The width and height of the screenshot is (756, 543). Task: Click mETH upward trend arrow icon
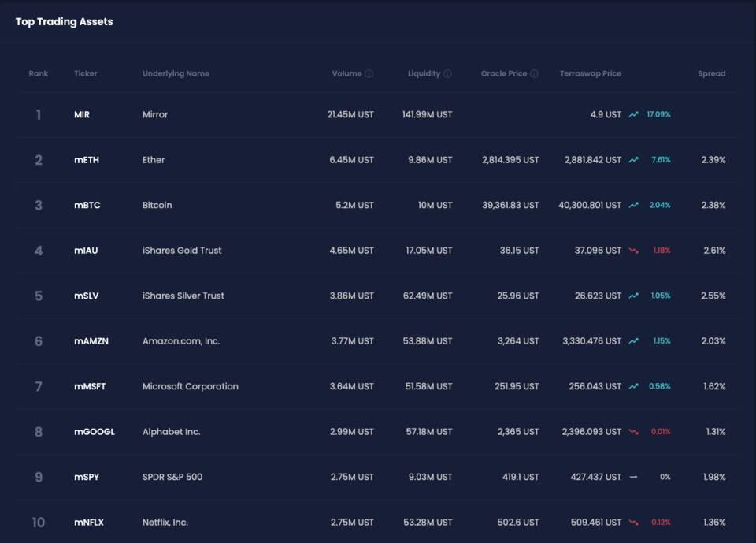tap(633, 160)
